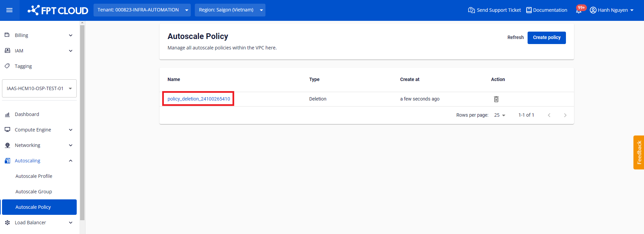Expand the Compute Engine menu
Screen dimensions: 644x234
39,130
